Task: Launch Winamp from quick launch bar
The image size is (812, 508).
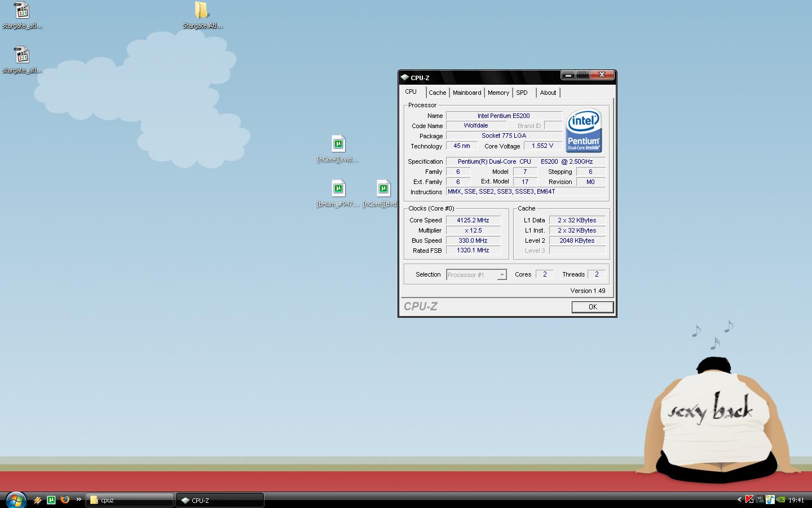Action: 38,500
